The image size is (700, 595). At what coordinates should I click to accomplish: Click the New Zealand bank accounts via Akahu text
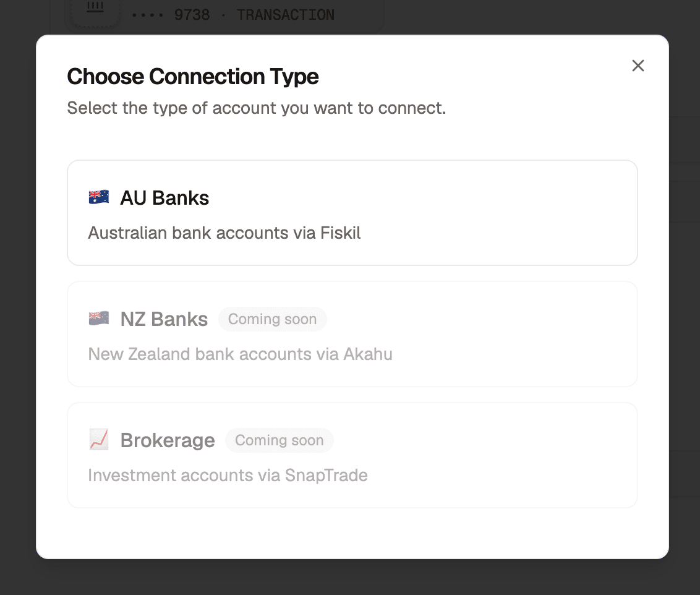[241, 354]
